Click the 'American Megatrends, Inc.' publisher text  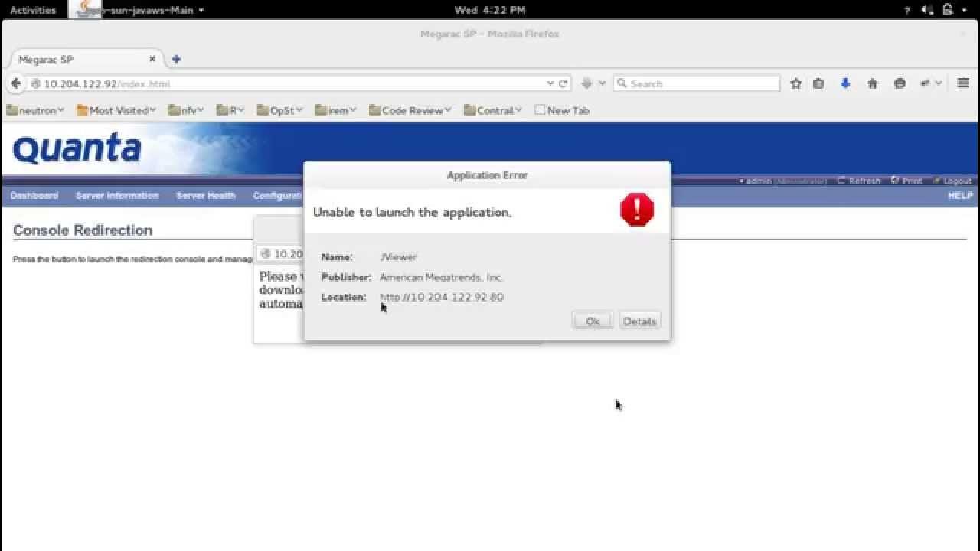(x=441, y=277)
